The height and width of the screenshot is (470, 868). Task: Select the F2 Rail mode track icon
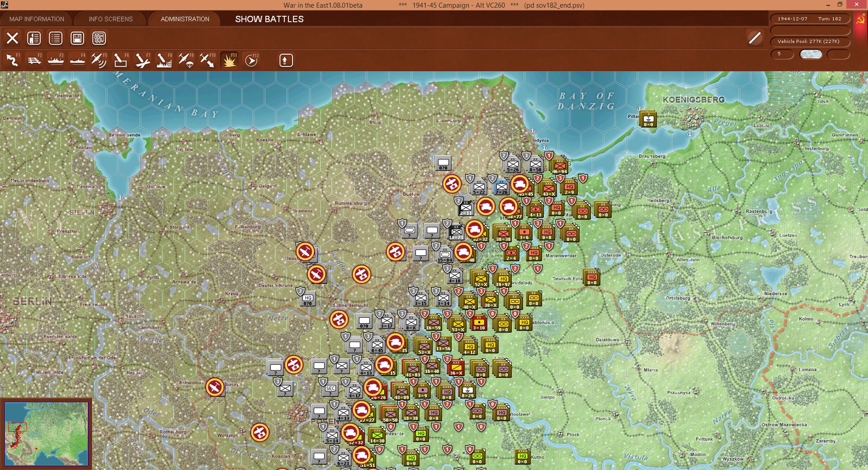point(34,60)
